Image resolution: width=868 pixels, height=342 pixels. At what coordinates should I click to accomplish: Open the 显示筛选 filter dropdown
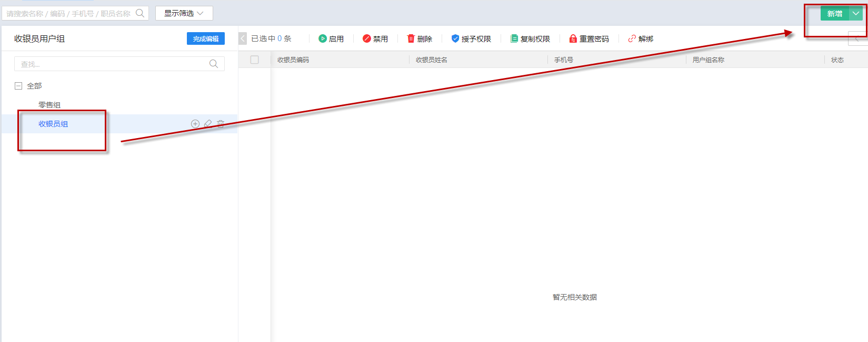(x=184, y=13)
